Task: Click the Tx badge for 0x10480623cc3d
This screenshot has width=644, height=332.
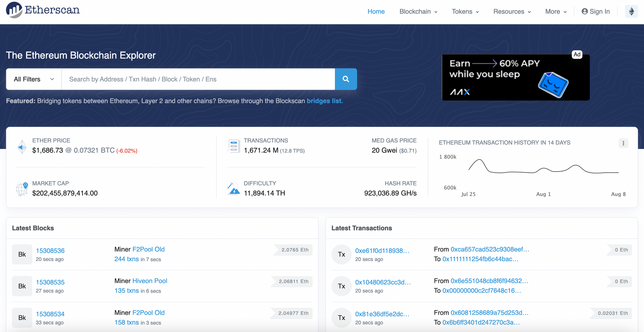Action: pyautogui.click(x=341, y=286)
